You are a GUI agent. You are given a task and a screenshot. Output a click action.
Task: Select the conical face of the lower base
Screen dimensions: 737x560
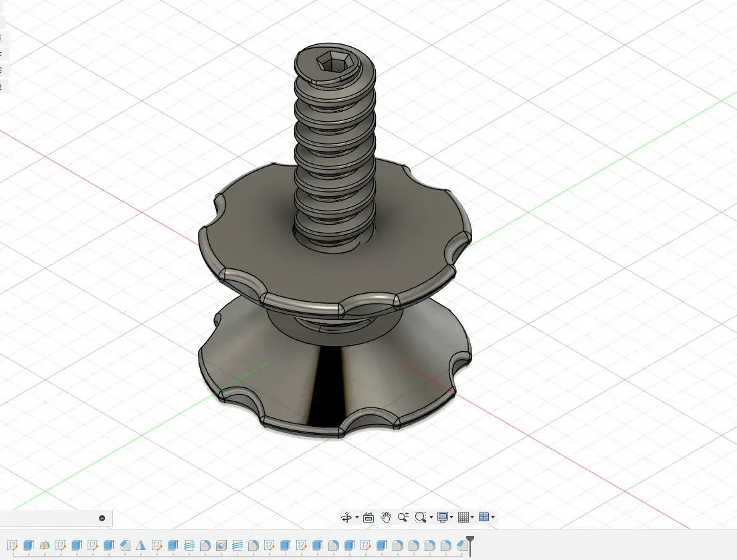(376, 371)
